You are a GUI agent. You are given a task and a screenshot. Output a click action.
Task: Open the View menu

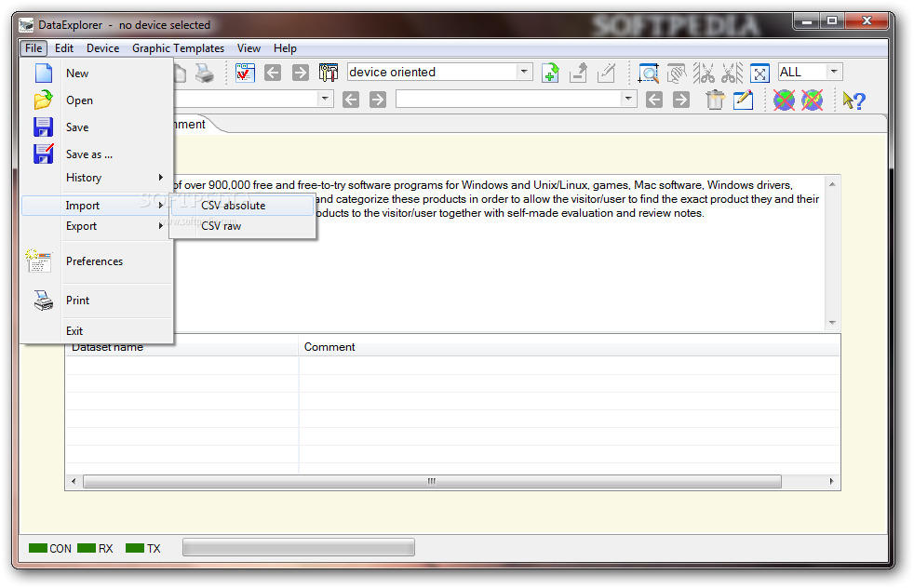[x=249, y=48]
